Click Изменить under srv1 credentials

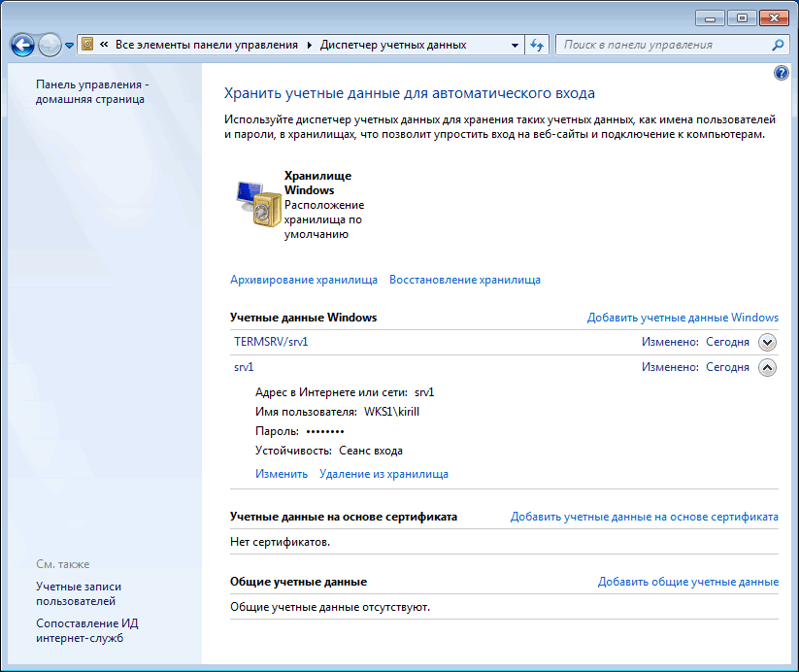282,474
